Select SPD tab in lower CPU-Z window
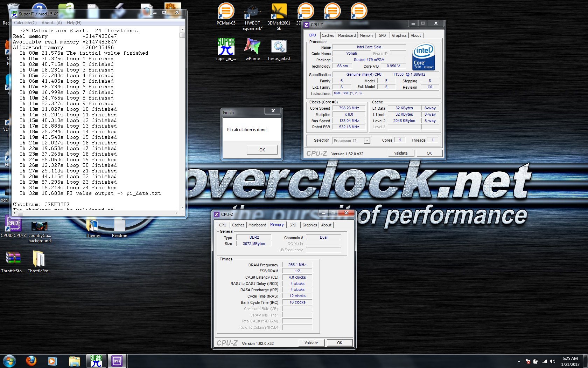The height and width of the screenshot is (368, 588). [x=293, y=225]
